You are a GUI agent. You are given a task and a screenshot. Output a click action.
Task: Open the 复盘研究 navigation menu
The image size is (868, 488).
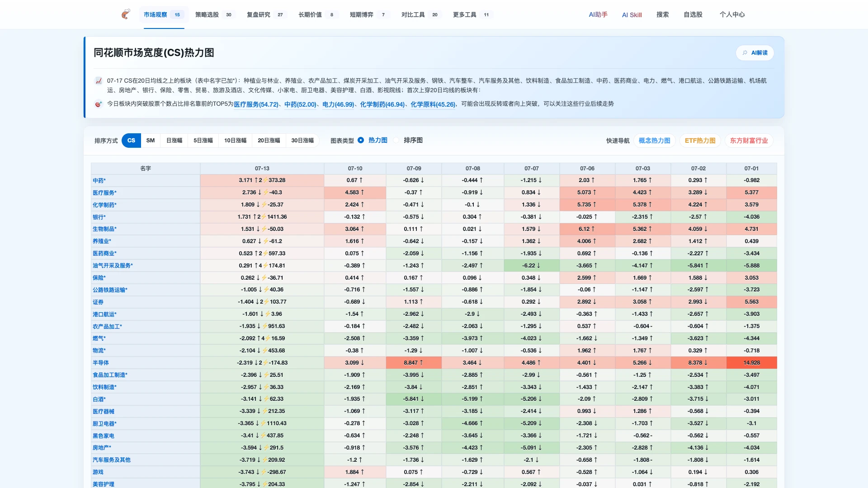(267, 14)
